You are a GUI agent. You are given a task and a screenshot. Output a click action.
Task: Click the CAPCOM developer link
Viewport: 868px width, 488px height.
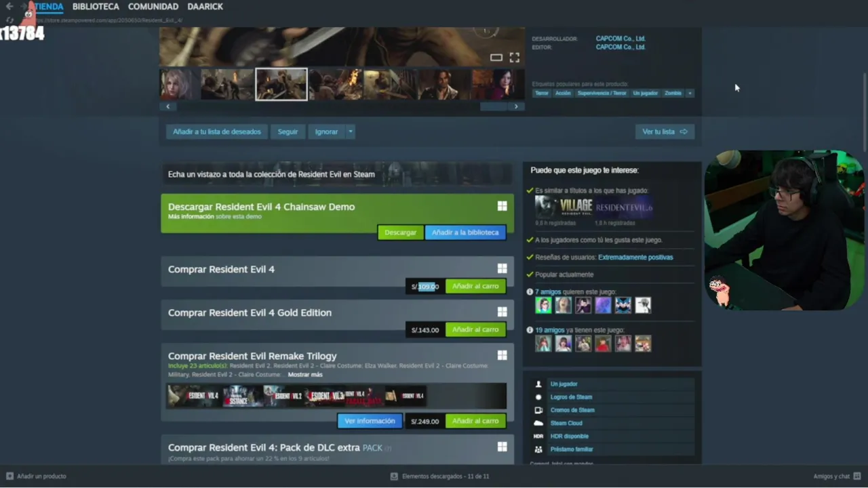click(620, 39)
